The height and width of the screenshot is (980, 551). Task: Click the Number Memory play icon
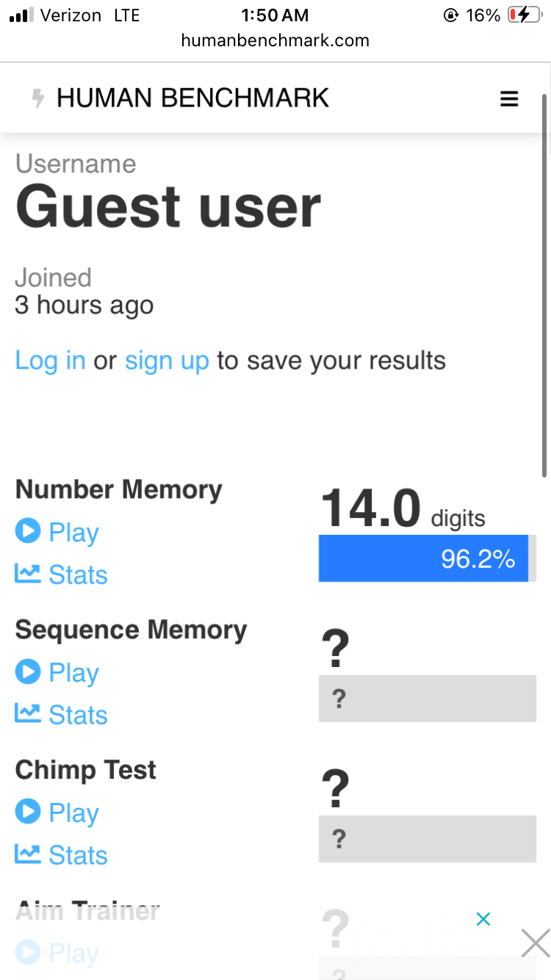pos(28,530)
